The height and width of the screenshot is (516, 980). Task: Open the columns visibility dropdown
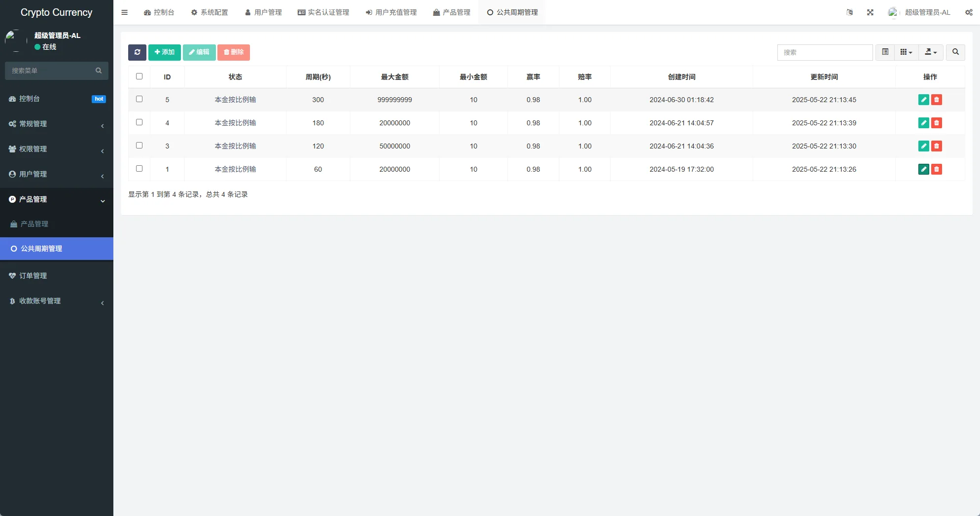(906, 52)
